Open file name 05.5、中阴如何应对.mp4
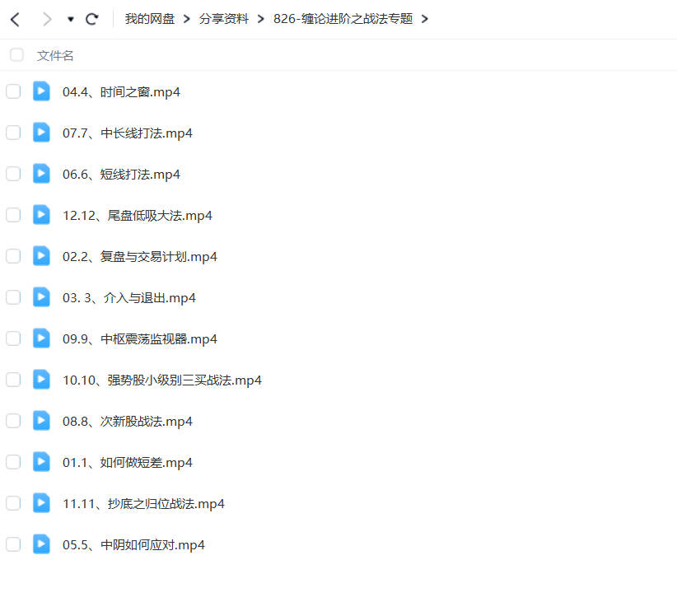 click(x=133, y=545)
